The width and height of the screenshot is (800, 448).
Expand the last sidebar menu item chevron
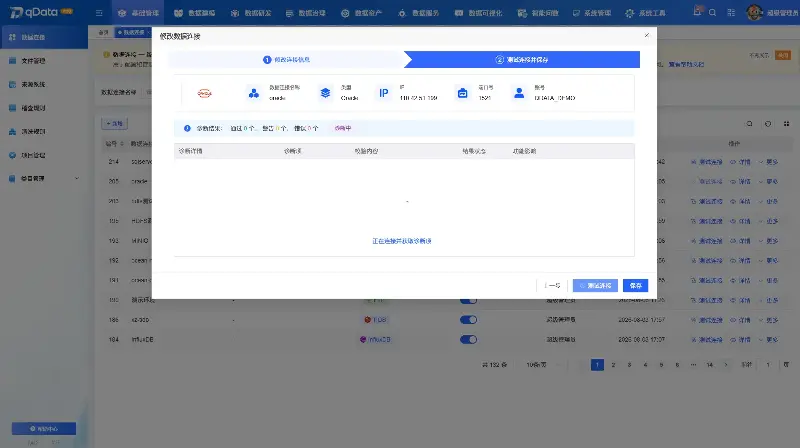click(77, 179)
